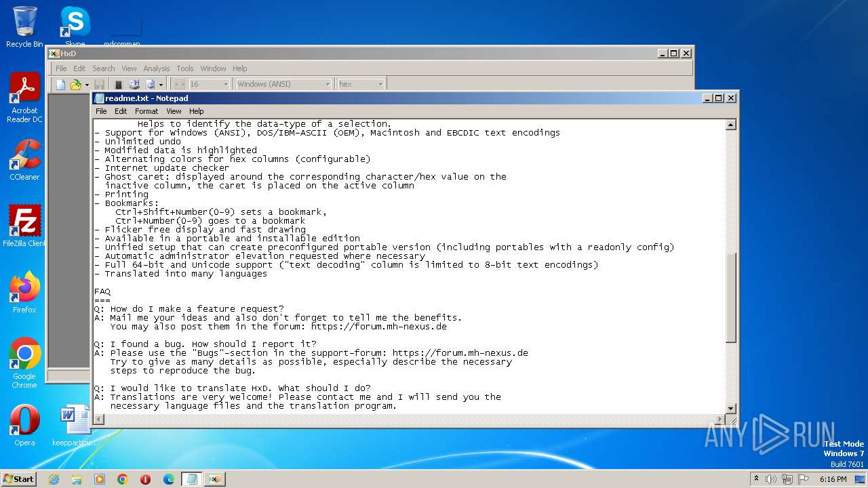Click the network tray icon
The image size is (868, 488).
787,479
